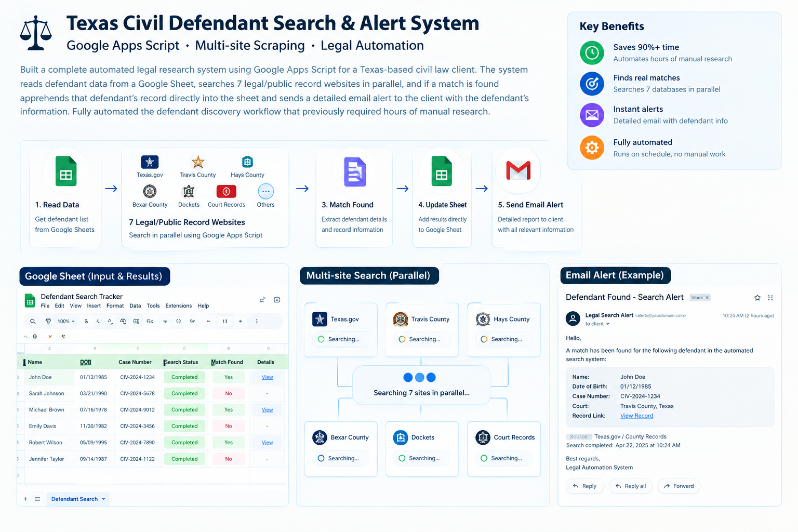Open the Tools menu
This screenshot has height=532, width=798.
pos(153,306)
